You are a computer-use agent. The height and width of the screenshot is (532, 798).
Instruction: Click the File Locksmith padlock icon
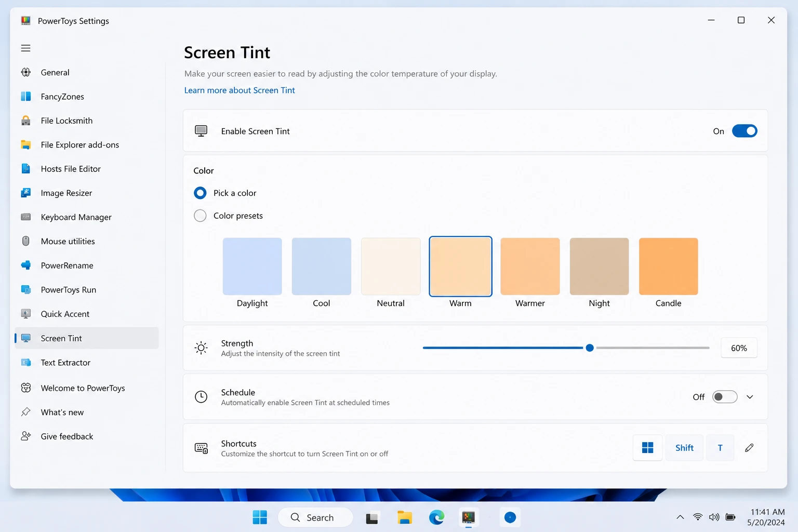pyautogui.click(x=25, y=121)
